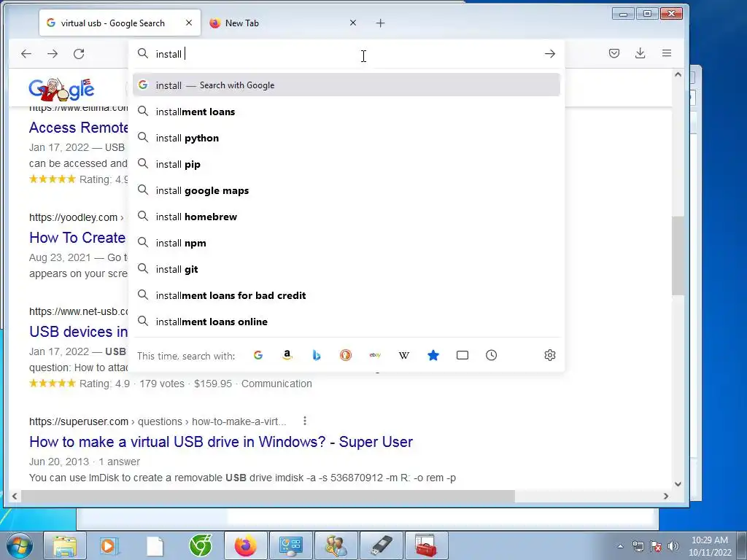Search this time with Google icon
This screenshot has height=560, width=747.
coord(258,355)
